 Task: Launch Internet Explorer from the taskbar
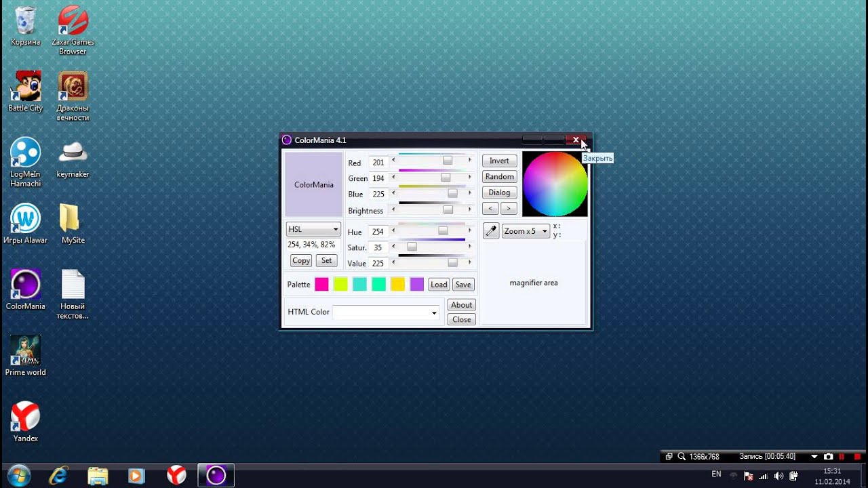coord(59,475)
